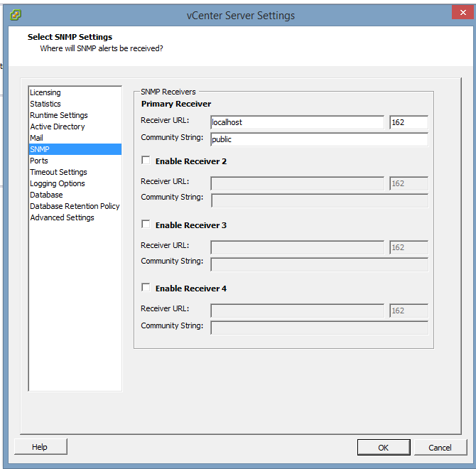The height and width of the screenshot is (469, 476).
Task: Click the Primary Receiver heading
Action: tap(176, 104)
